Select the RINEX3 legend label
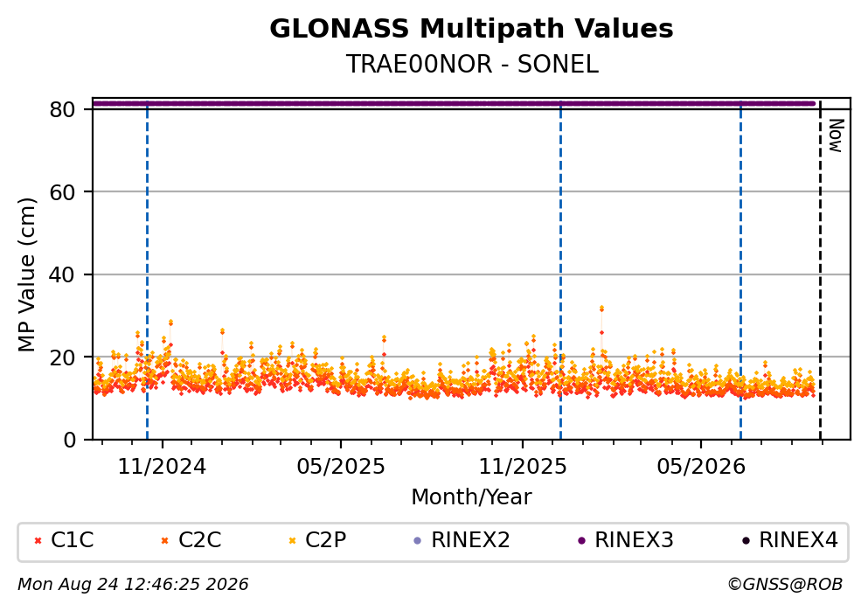Screen dimensions: 868x611 pos(634,540)
